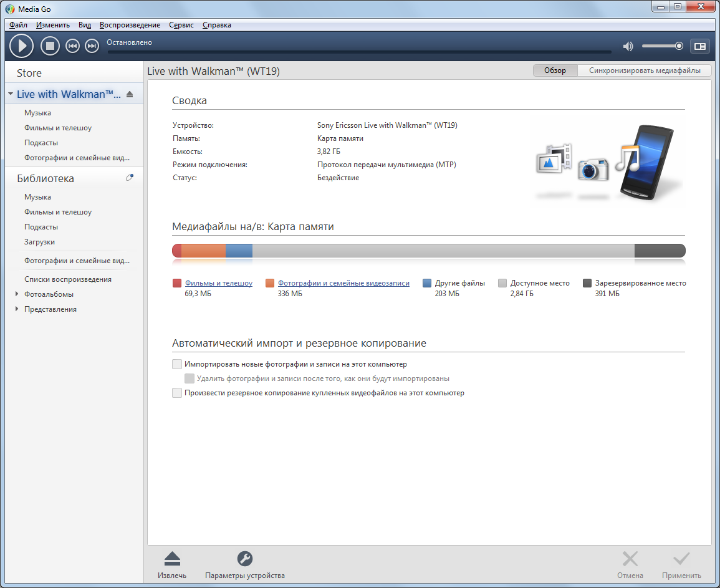Switch to mini player view icon
This screenshot has width=720, height=588.
tap(700, 46)
